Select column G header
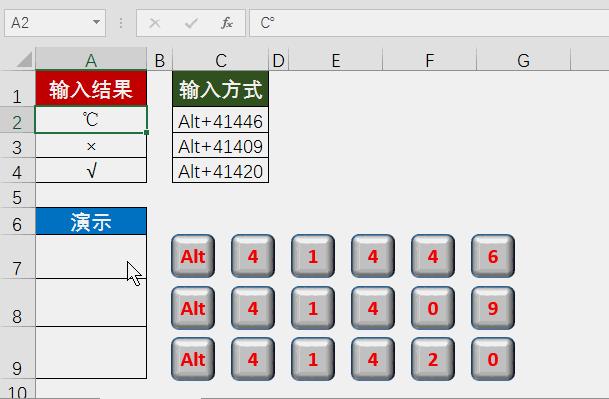 524,60
